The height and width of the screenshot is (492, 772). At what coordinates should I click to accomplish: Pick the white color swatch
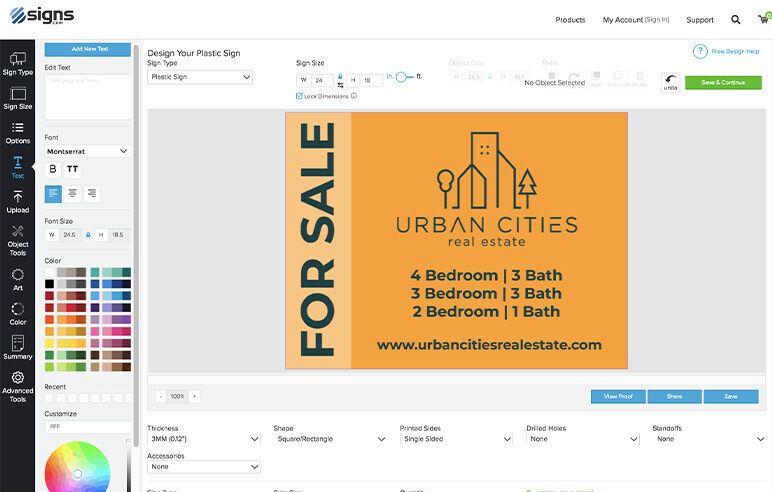(x=49, y=272)
